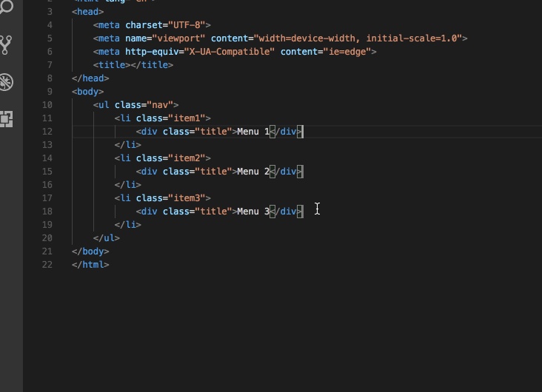The height and width of the screenshot is (392, 542).
Task: Click the "X-UA-Compatible" attribute value
Action: click(230, 52)
